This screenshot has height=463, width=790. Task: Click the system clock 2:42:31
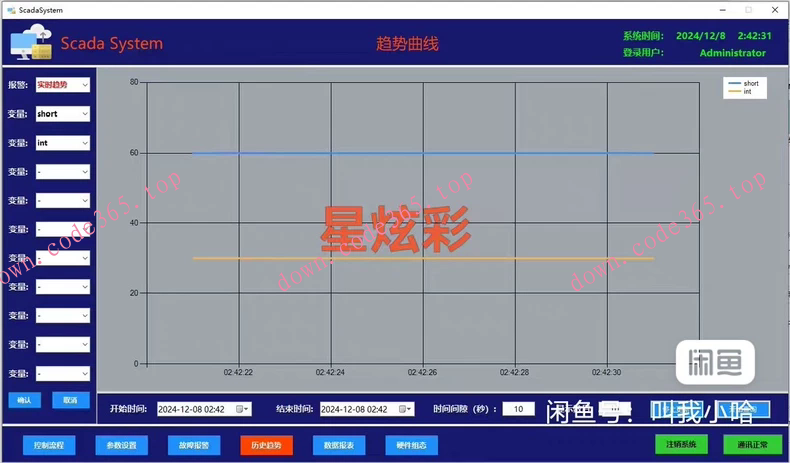754,36
